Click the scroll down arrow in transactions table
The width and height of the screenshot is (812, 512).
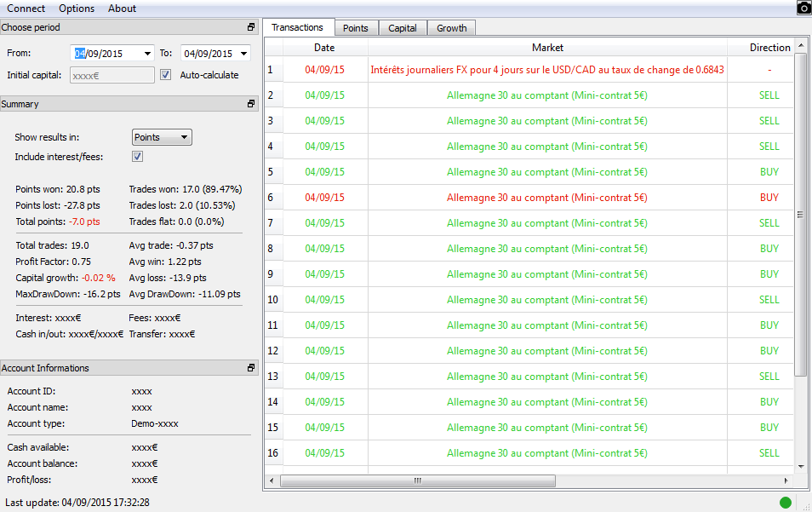click(x=801, y=466)
